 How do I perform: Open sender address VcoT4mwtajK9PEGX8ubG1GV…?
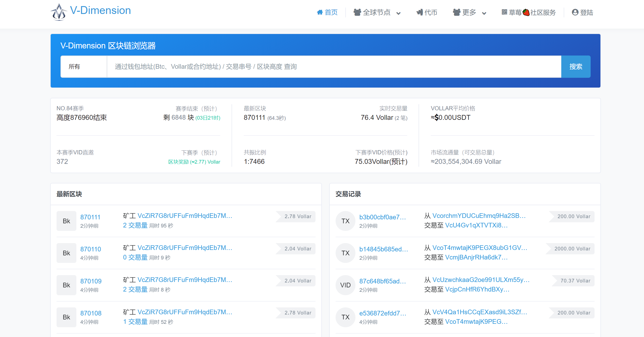point(480,247)
